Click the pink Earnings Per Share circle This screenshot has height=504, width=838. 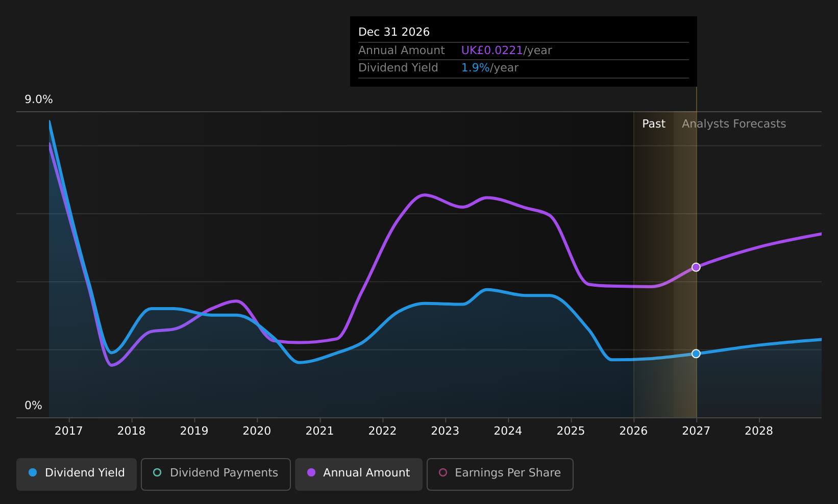[x=443, y=472]
